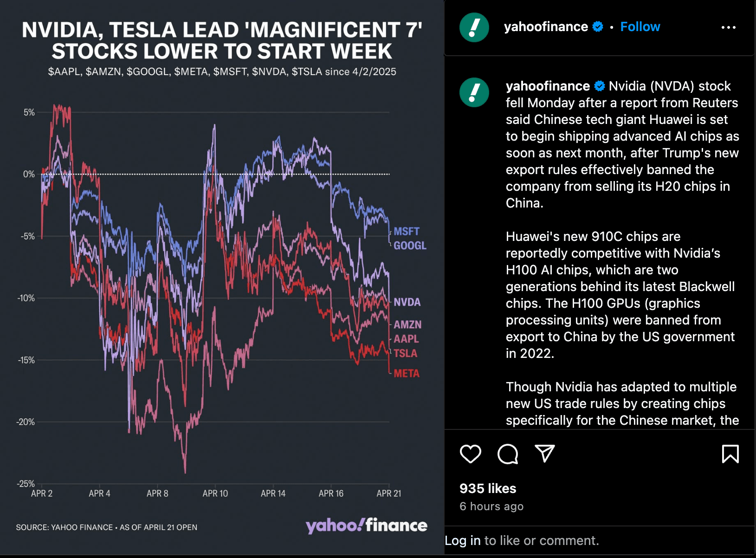This screenshot has width=756, height=558.
Task: Click the Yahoo Finance logo watermark
Action: point(366,526)
